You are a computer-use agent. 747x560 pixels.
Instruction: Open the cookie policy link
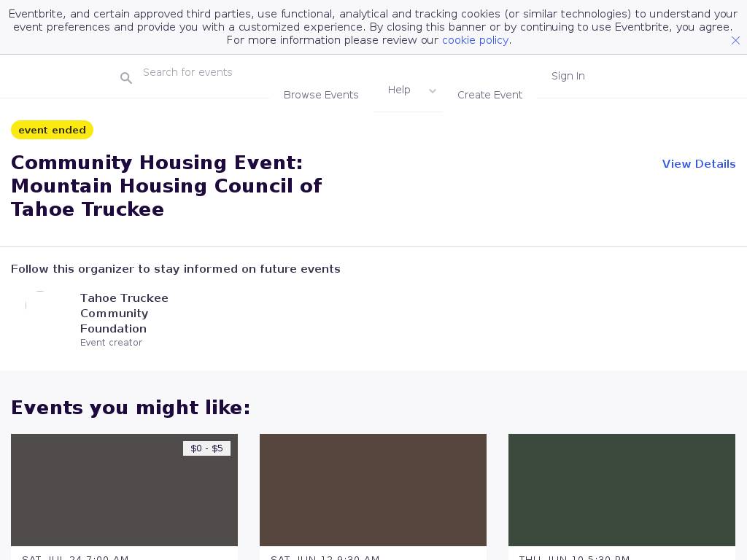point(475,40)
